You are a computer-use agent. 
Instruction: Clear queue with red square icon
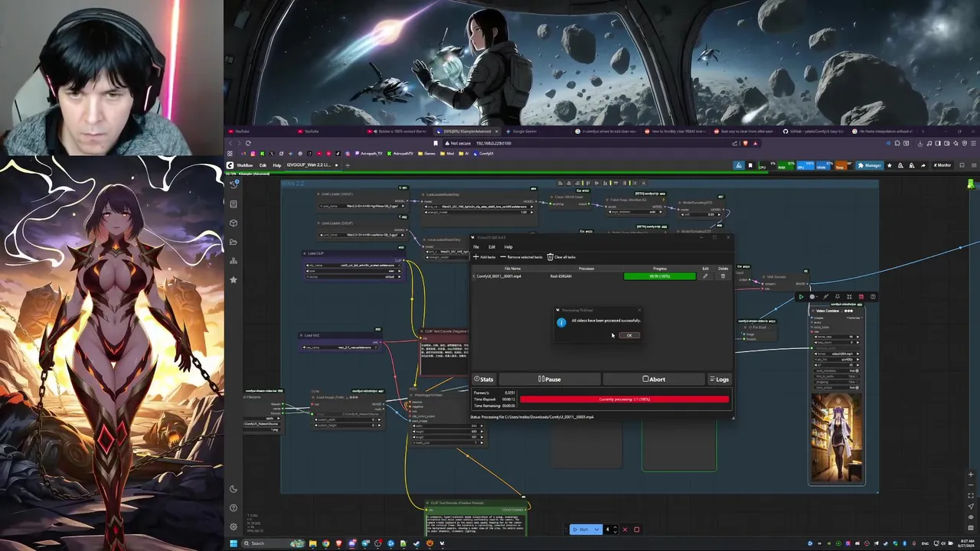tap(637, 530)
